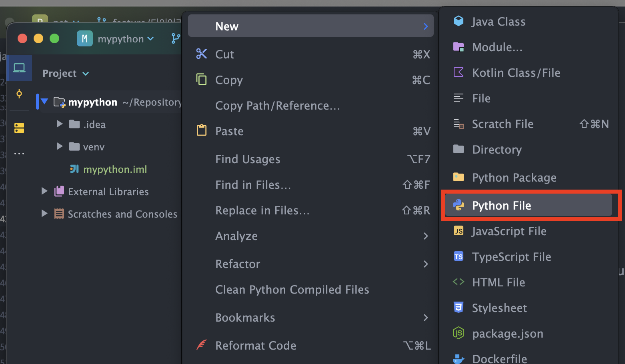Screen dimensions: 625x364
Task: Select the .idea folder label
Action: [94, 124]
